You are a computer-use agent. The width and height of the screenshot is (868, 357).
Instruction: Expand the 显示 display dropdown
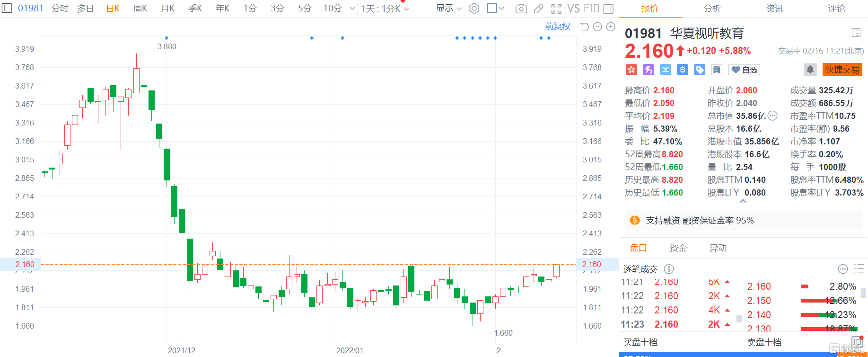click(x=448, y=9)
